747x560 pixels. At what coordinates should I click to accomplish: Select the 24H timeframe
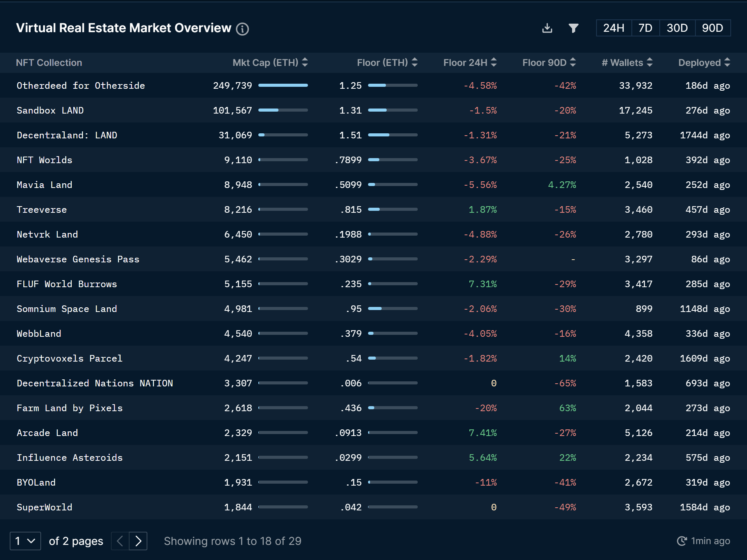point(614,28)
